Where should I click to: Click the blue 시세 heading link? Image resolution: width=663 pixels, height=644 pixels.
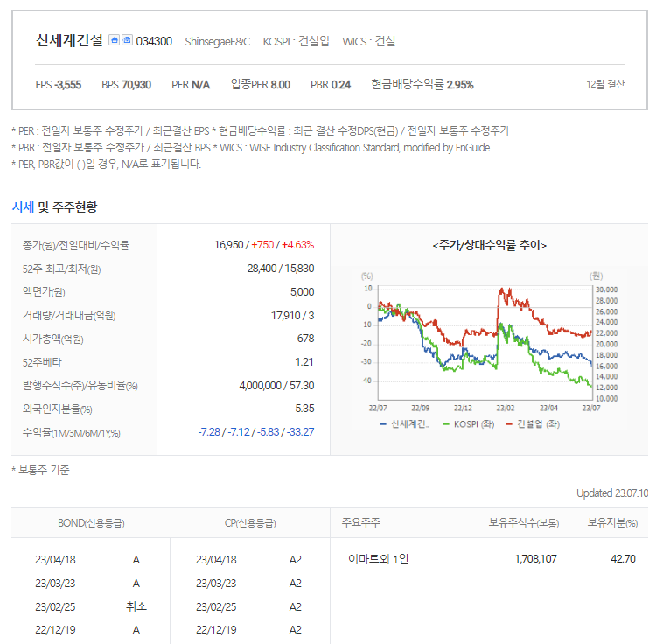[x=23, y=206]
